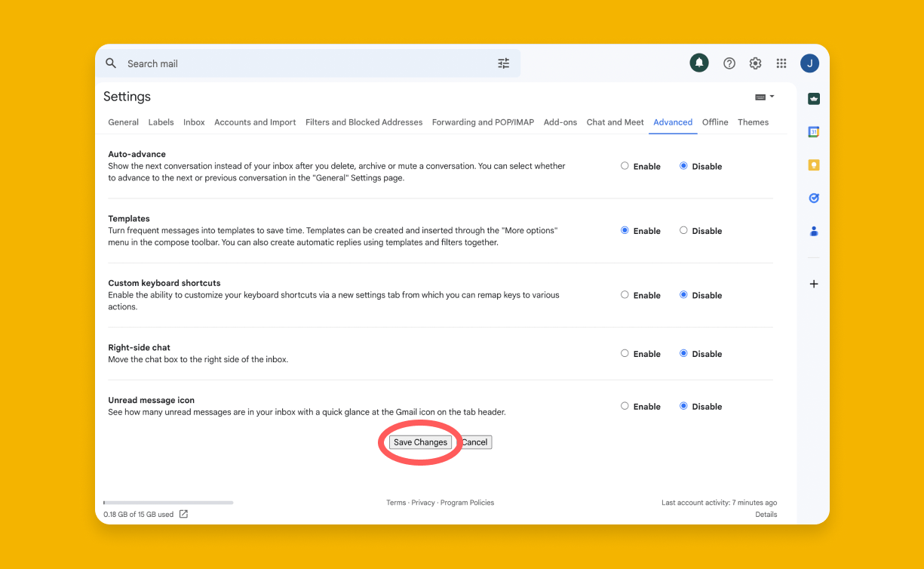Open the input tools dropdown
The image size is (924, 569).
pos(763,97)
